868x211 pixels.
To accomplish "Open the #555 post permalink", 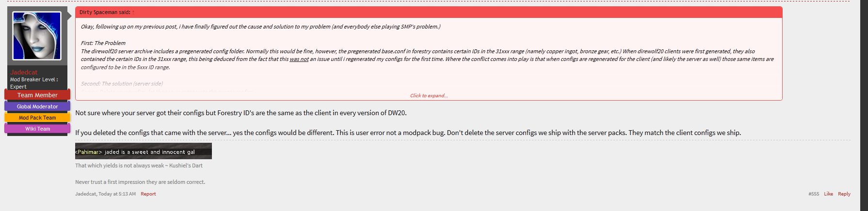I will click(x=814, y=194).
